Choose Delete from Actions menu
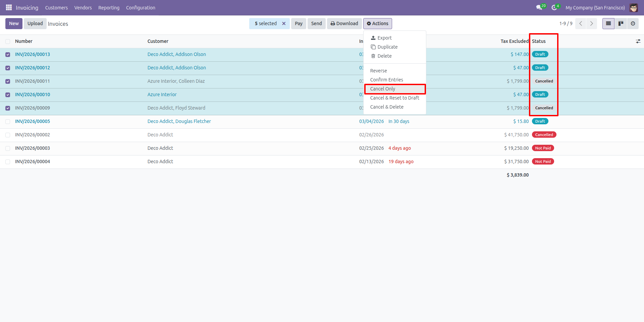The height and width of the screenshot is (322, 644). click(x=395, y=56)
